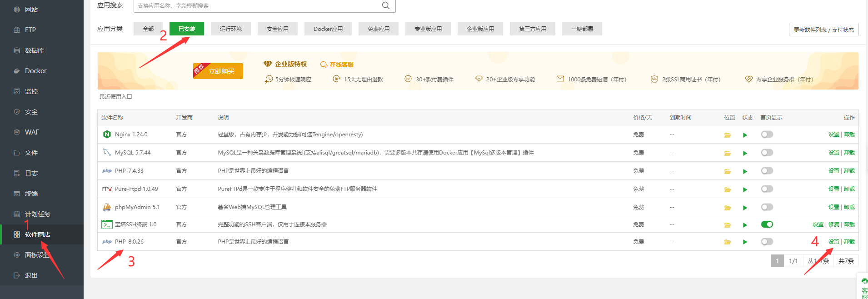The height and width of the screenshot is (299, 868).
Task: Open the 监控 sidebar item
Action: coord(42,91)
